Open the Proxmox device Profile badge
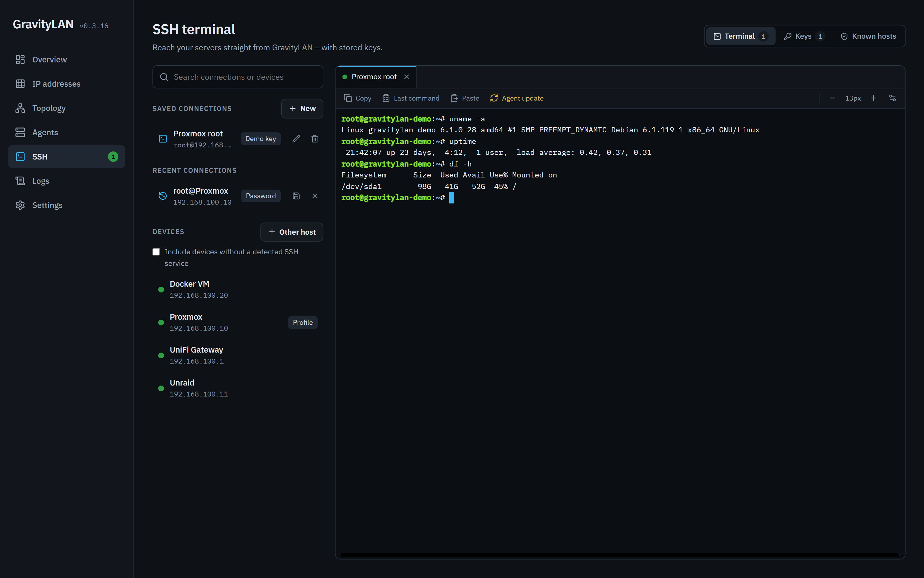This screenshot has width=924, height=578. 303,323
